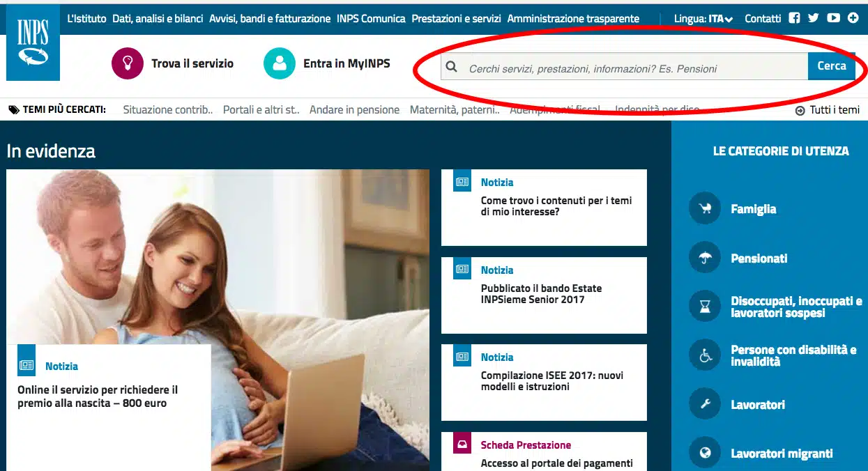Image resolution: width=868 pixels, height=471 pixels.
Task: Select the Pensionati category
Action: [759, 258]
